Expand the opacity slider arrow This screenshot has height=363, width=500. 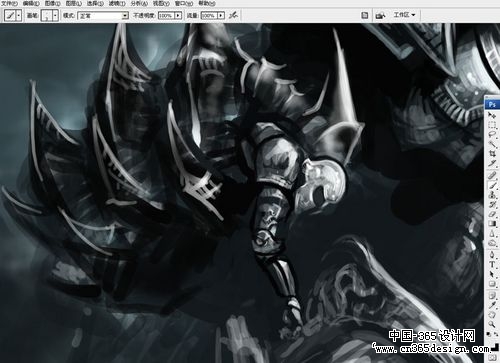pyautogui.click(x=178, y=15)
